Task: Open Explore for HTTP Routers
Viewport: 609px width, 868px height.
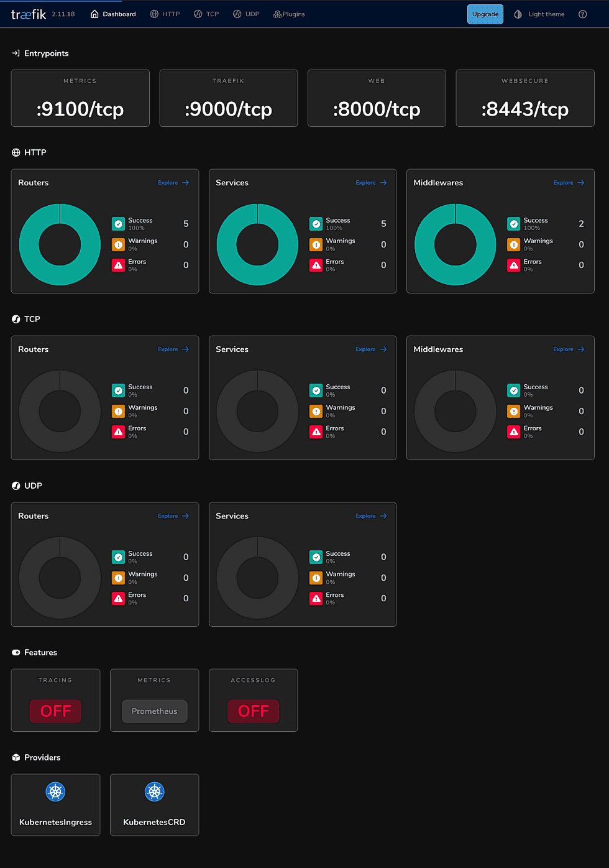Action: (x=173, y=182)
